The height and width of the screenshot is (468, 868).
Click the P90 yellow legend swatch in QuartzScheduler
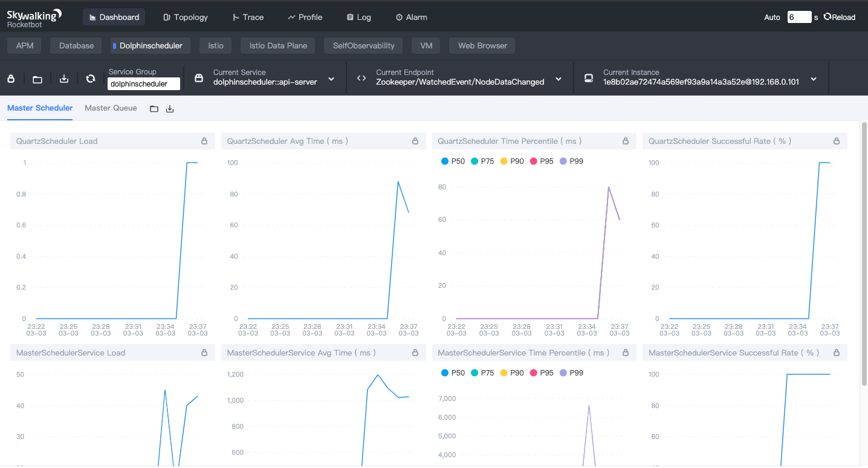(504, 161)
